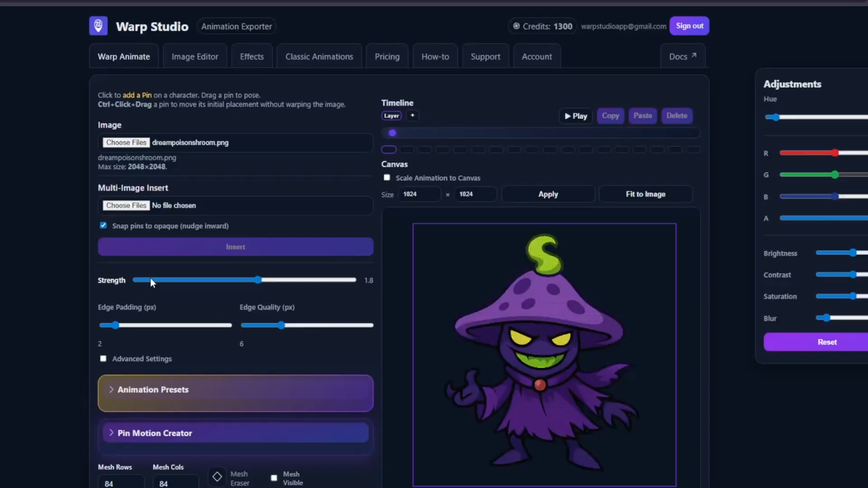868x488 pixels.
Task: Disable Snap pins to opaque checkbox
Action: coord(104,225)
